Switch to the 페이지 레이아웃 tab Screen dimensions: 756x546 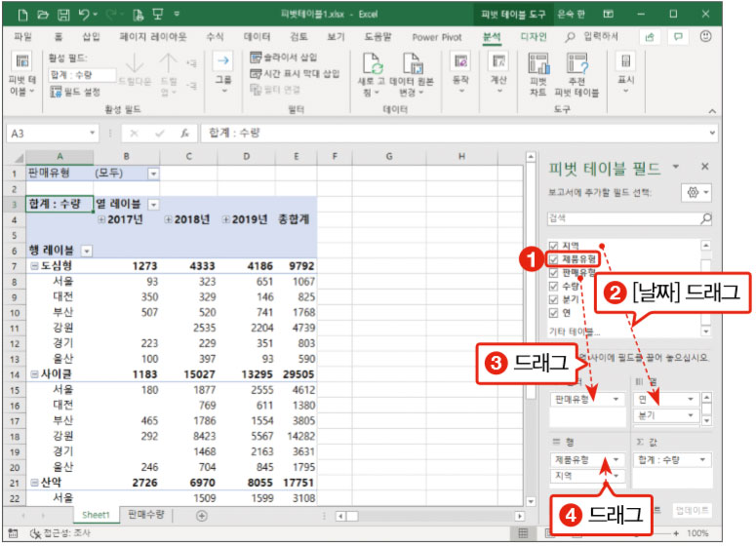(x=153, y=37)
